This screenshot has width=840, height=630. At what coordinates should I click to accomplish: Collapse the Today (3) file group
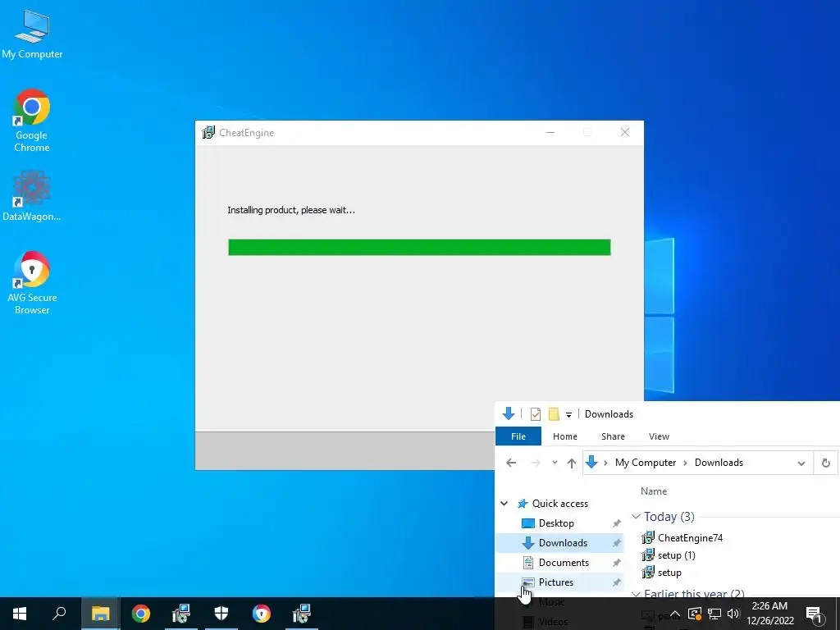point(636,517)
